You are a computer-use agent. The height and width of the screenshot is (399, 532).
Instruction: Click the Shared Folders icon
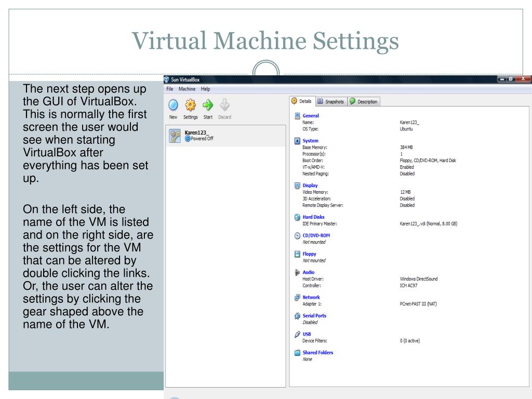click(297, 353)
